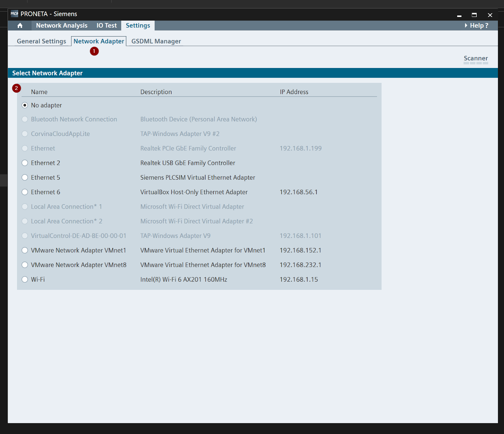Click Microsoft Wi-Fi Direct Virtual Adapter #2 text
The image size is (504, 434).
point(197,221)
